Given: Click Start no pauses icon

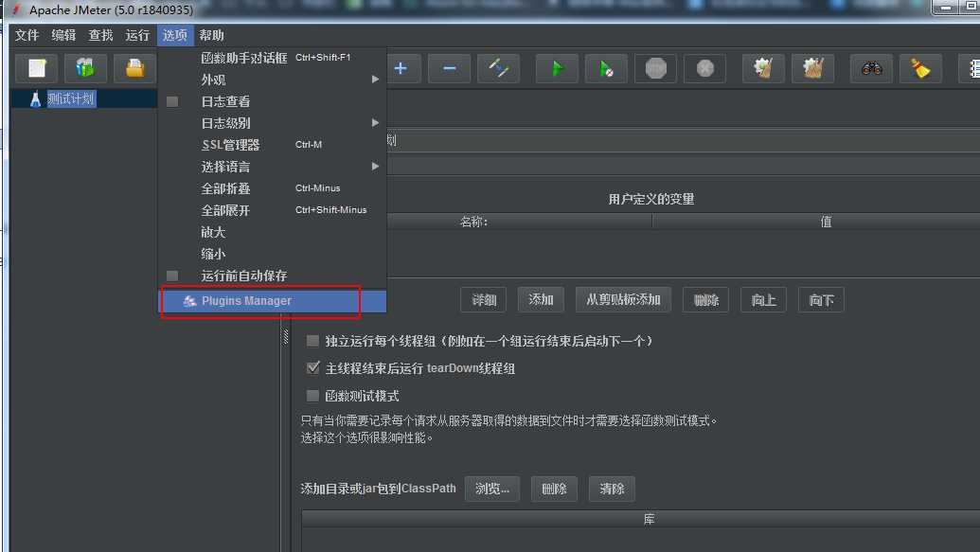Looking at the screenshot, I should [x=606, y=68].
